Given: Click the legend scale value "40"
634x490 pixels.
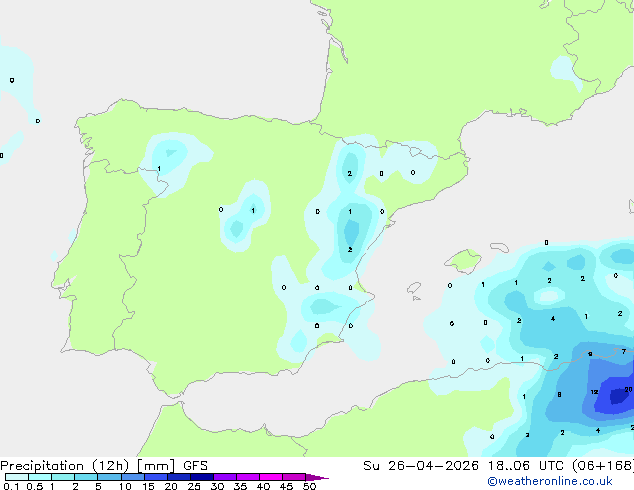Looking at the screenshot, I should [x=263, y=486].
